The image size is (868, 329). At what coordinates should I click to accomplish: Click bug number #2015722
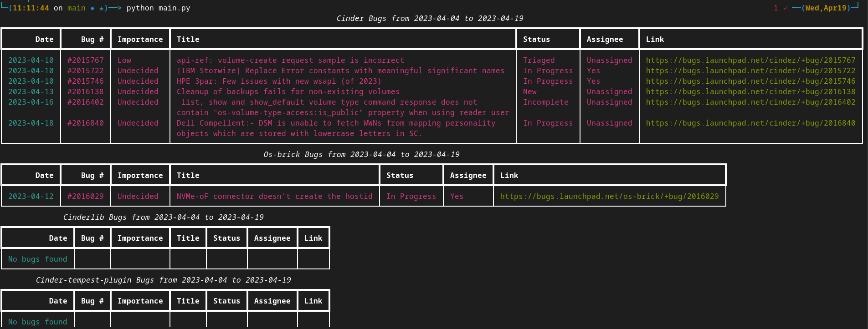[86, 71]
